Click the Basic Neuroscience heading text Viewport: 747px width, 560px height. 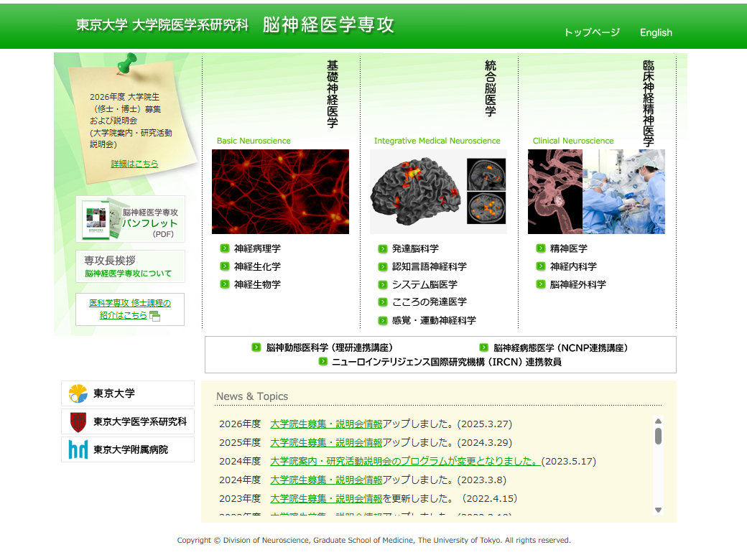tap(254, 141)
